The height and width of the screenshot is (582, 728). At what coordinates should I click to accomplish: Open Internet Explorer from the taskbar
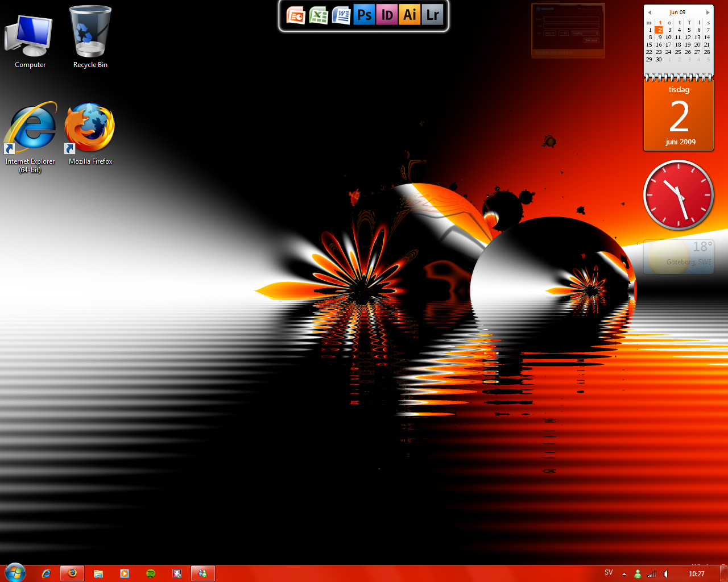(x=46, y=574)
